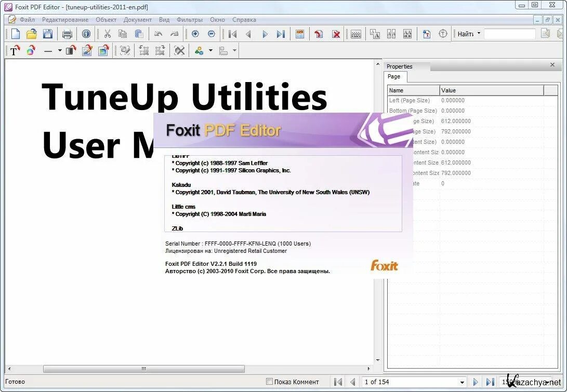Screen dimensions: 567x392
Task: Click the dotted-lines grid toolbar icon
Action: pos(356,34)
